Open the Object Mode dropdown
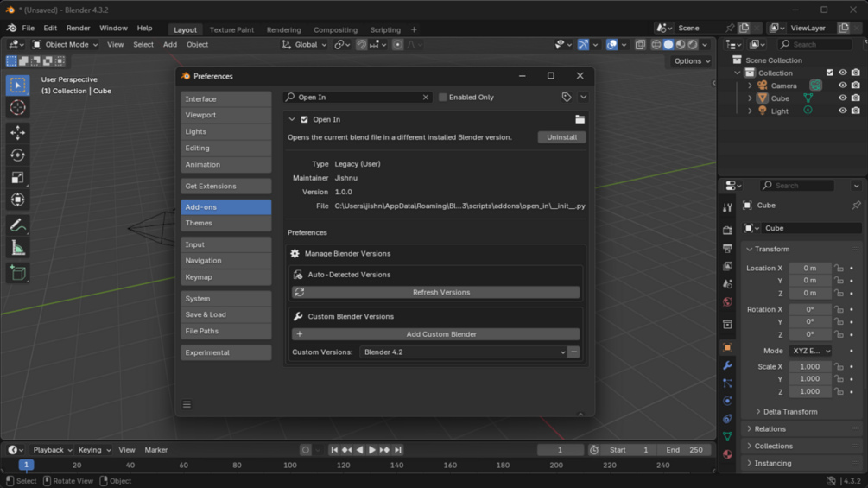The width and height of the screenshot is (868, 488). (66, 44)
